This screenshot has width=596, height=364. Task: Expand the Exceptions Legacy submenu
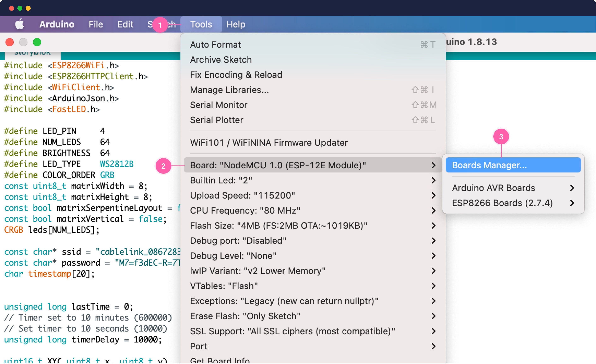pos(313,301)
